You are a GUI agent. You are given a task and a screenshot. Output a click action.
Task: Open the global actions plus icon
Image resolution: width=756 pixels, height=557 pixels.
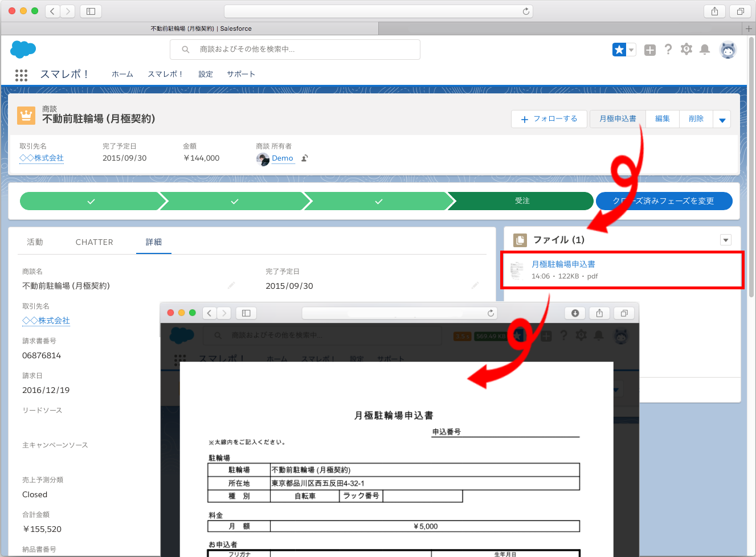649,50
